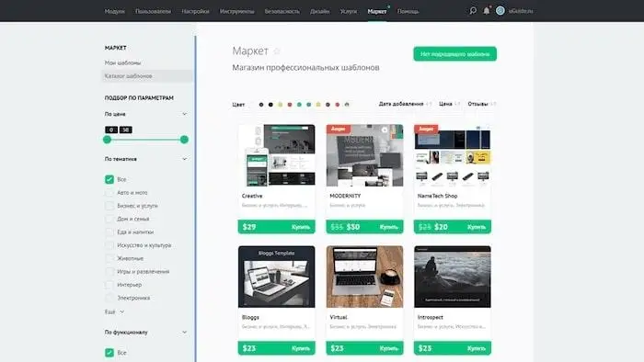Open the Безопасность menu
Screen dimensions: 644x362
[282, 11]
